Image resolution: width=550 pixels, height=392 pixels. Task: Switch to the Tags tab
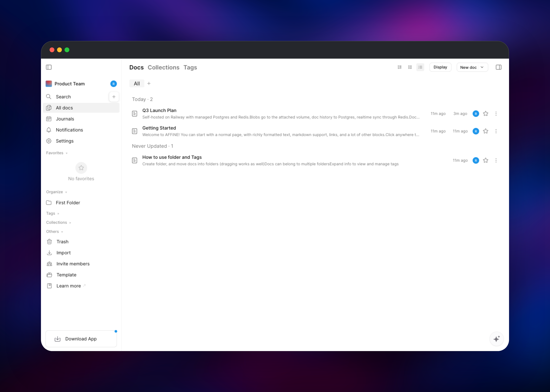point(190,67)
